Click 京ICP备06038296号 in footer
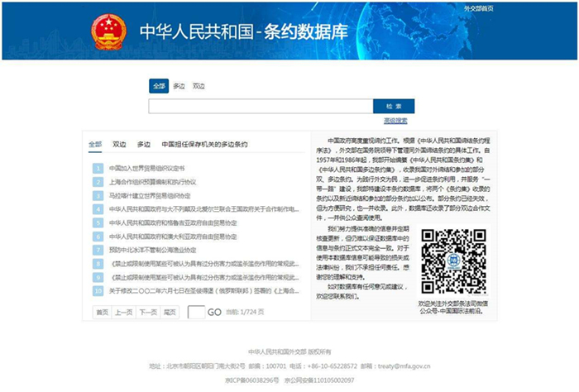This screenshot has width=579, height=392. [x=252, y=380]
